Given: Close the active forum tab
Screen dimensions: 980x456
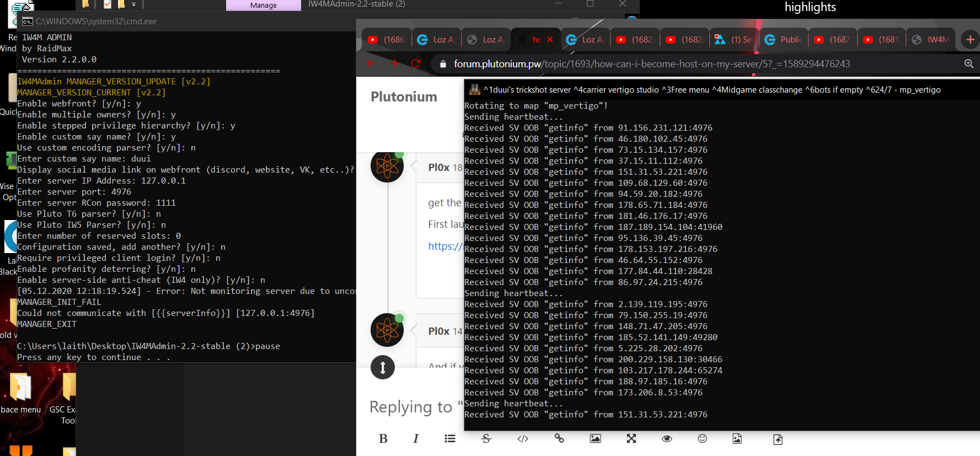Looking at the screenshot, I should (x=550, y=39).
